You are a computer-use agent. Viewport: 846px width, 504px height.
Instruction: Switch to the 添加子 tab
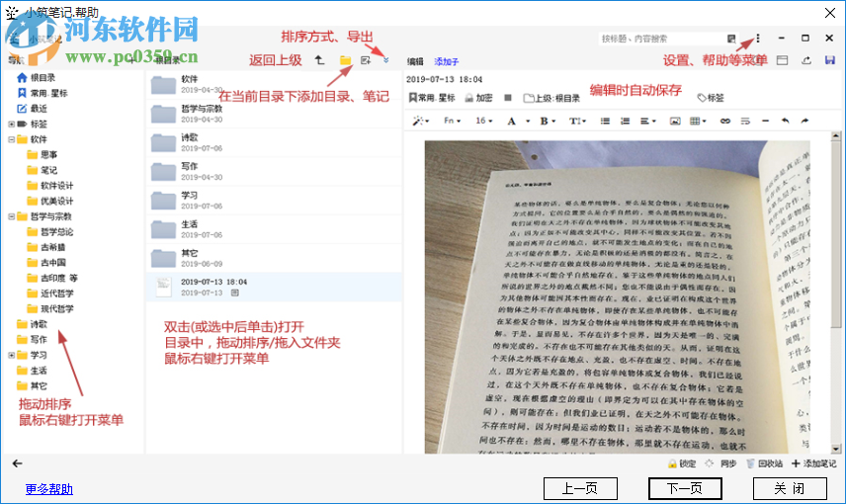[446, 61]
